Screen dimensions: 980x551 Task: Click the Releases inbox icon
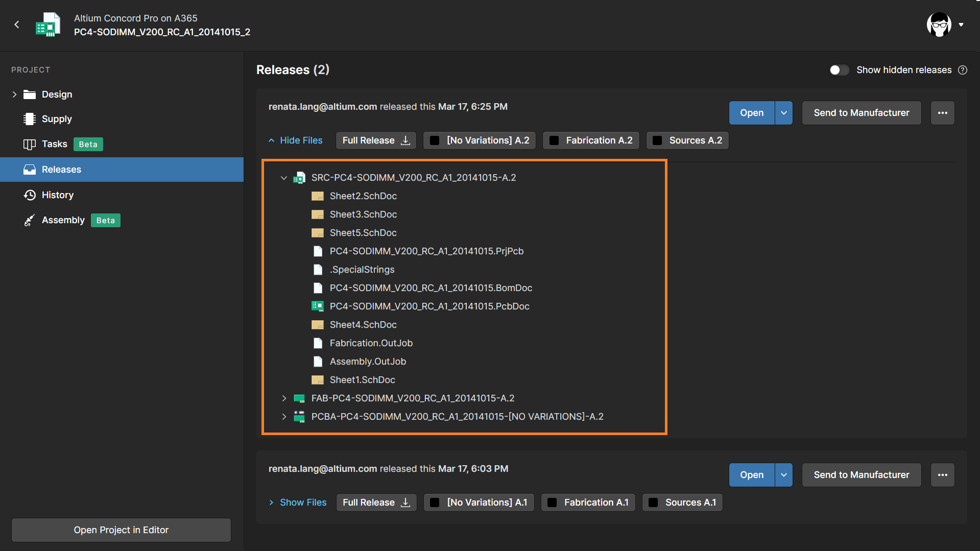[x=29, y=169]
